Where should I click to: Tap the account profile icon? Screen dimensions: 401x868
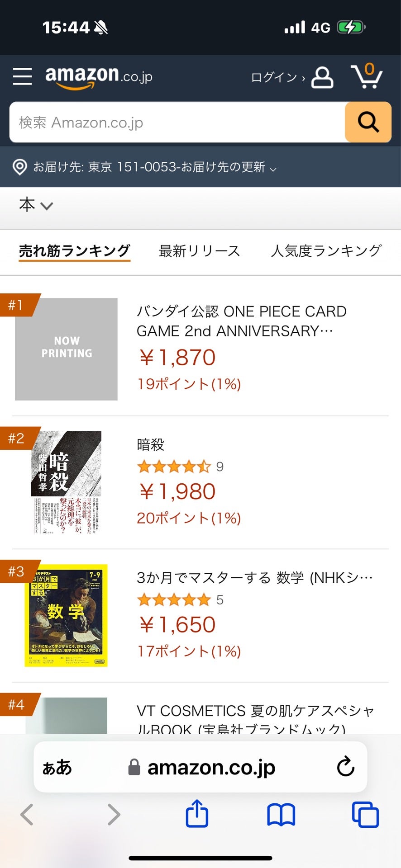point(322,77)
